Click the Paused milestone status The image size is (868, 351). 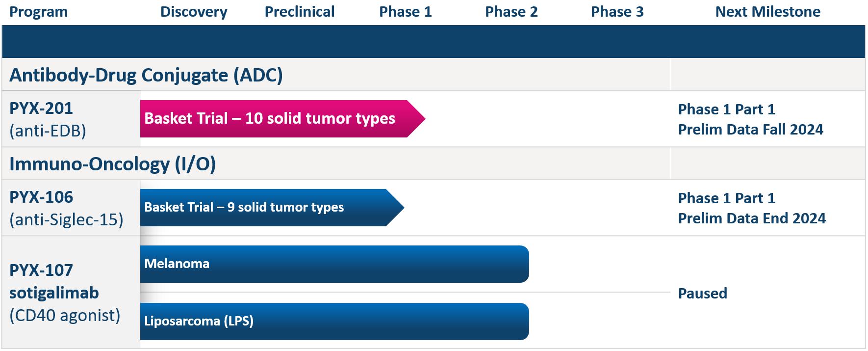pyautogui.click(x=702, y=294)
